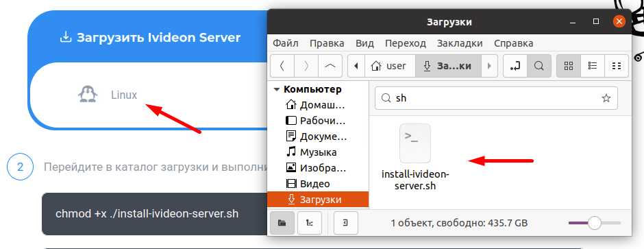The image size is (644, 249).
Task: Switch to icon grid view
Action: tap(569, 66)
